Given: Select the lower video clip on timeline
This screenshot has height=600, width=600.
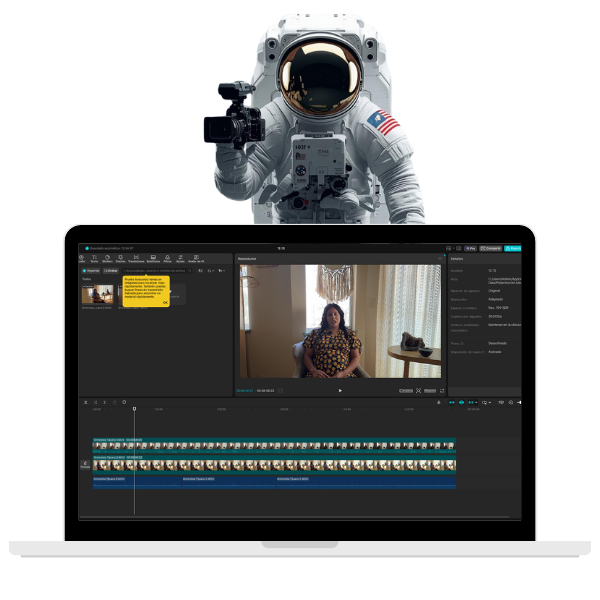Looking at the screenshot, I should click(x=274, y=465).
